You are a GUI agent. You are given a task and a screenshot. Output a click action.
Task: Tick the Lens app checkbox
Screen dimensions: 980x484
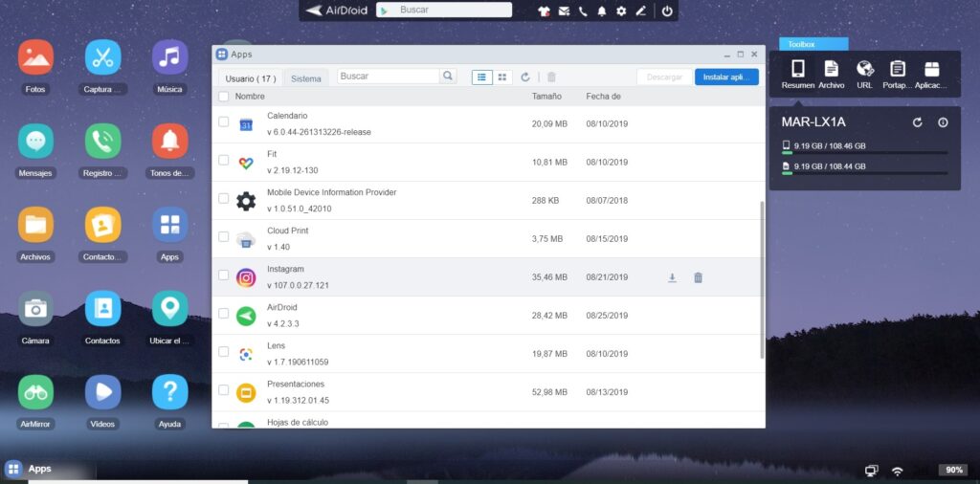(223, 352)
